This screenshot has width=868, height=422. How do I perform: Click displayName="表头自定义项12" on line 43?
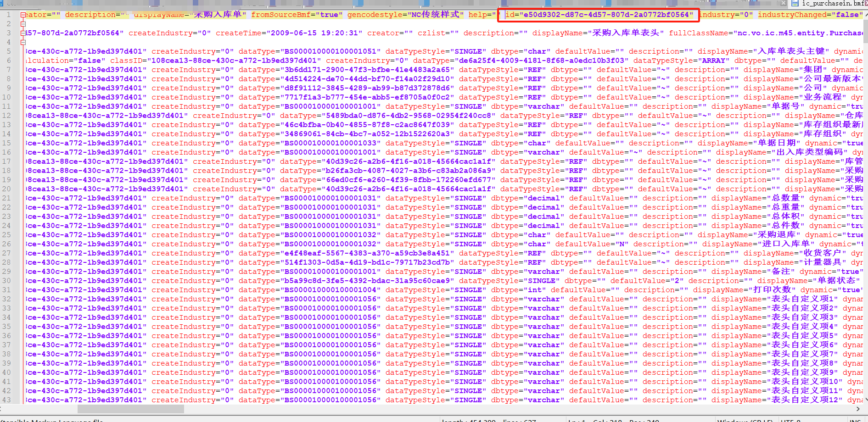[x=777, y=400]
